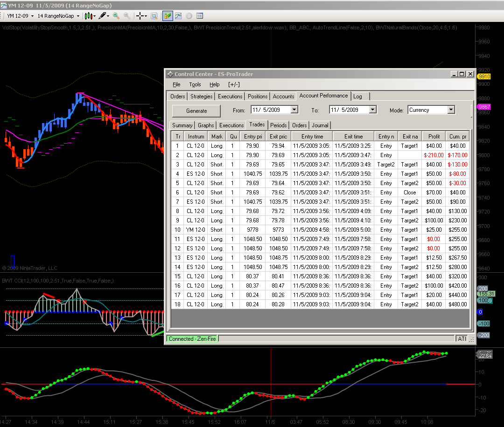
Task: Click the 155.31 CCI value marker
Action: click(486, 294)
